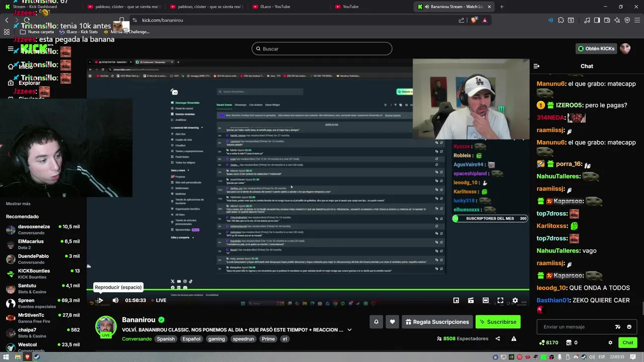Image resolution: width=644 pixels, height=362 pixels.
Task: Click the green Suscribirse button
Action: click(x=498, y=322)
